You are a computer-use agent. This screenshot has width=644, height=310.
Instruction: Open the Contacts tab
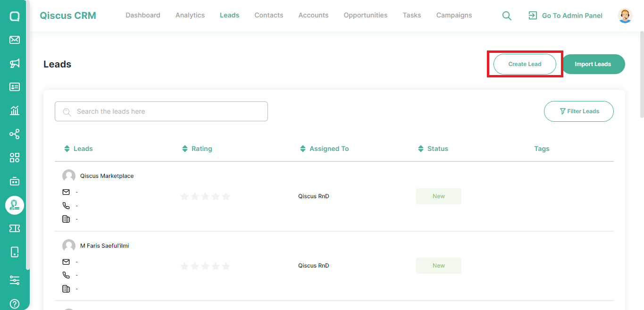[x=269, y=15]
